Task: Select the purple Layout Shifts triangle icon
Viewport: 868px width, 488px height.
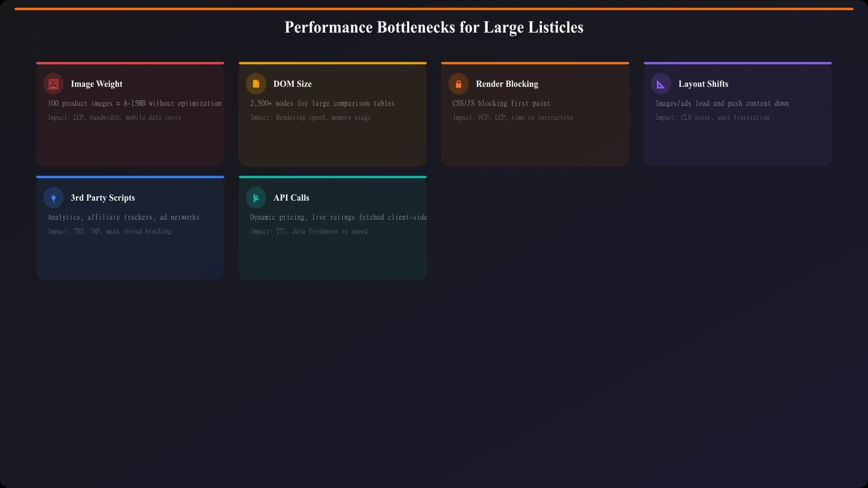Action: point(661,84)
